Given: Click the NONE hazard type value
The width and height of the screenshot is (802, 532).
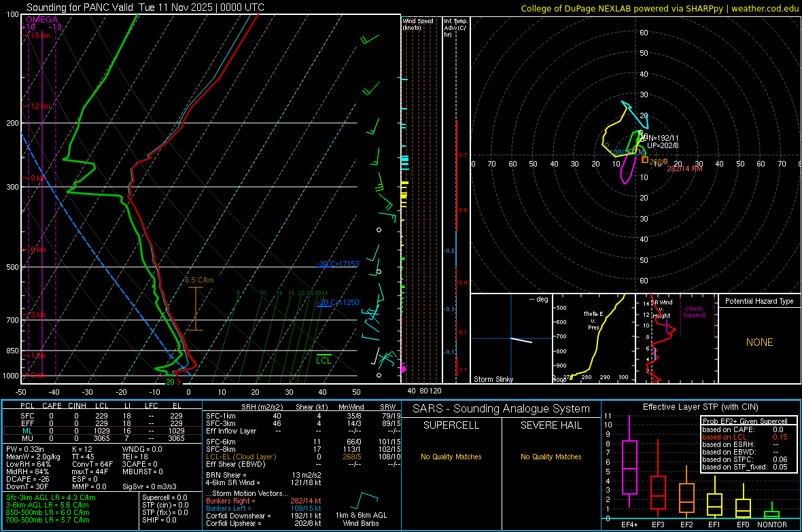Looking at the screenshot, I should click(x=760, y=342).
